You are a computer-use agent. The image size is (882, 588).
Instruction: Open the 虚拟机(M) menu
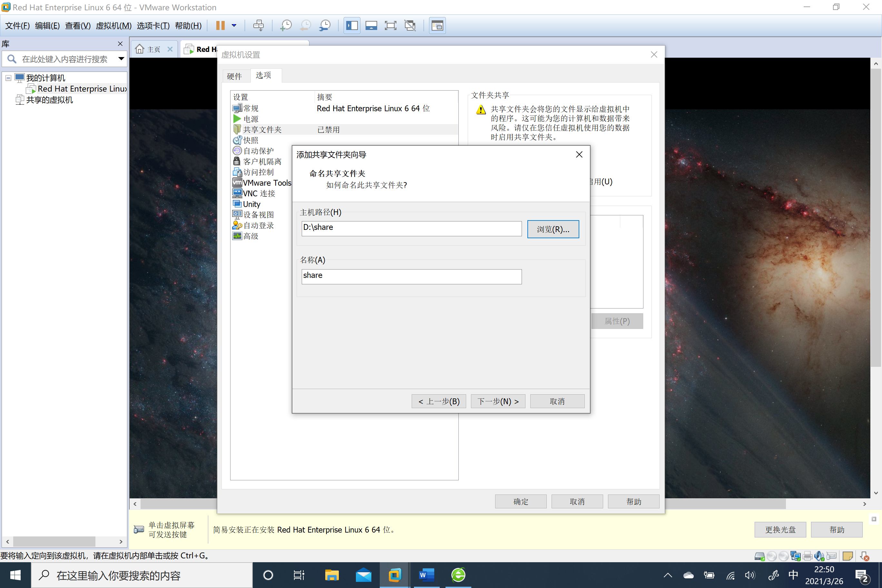[113, 25]
